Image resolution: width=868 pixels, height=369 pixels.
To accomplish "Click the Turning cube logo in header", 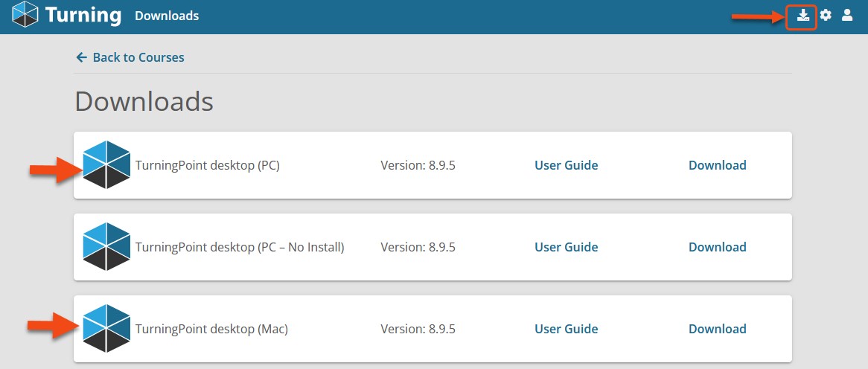I will 25,14.
